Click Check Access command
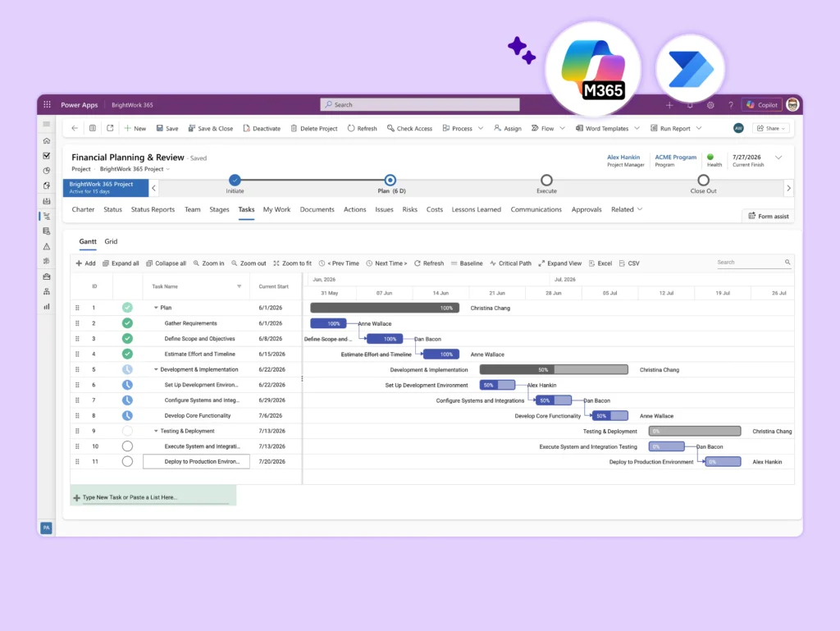 409,129
